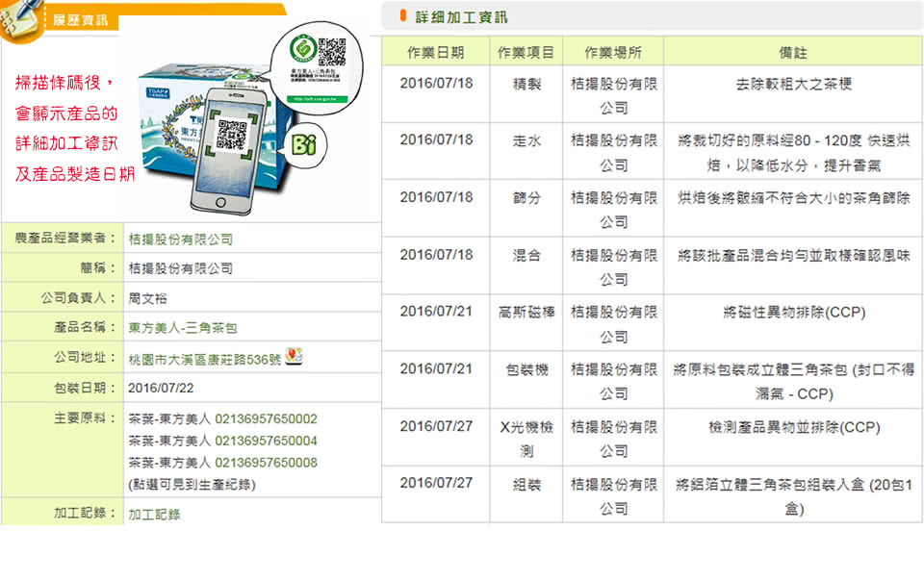Click the 2016/07/21 date in the 高斯磁棒 row
The height and width of the screenshot is (581, 924).
[436, 312]
